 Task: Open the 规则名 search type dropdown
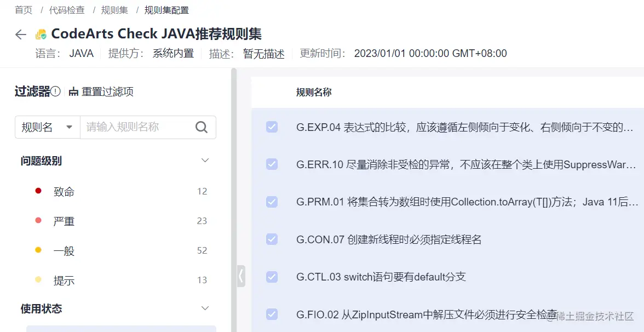(x=48, y=127)
